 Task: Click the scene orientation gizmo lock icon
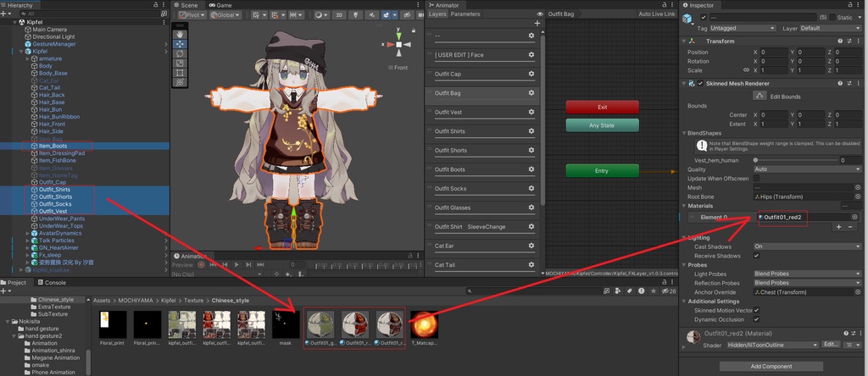tap(413, 30)
